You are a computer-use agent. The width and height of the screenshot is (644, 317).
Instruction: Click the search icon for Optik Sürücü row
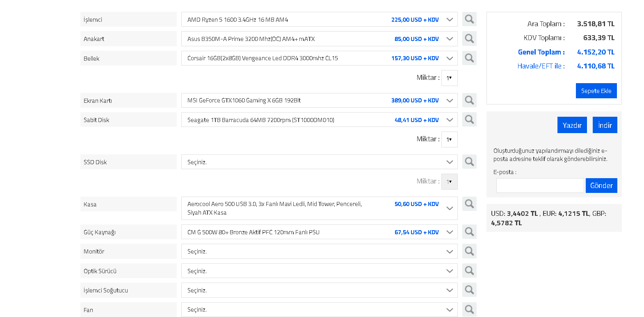pos(469,270)
